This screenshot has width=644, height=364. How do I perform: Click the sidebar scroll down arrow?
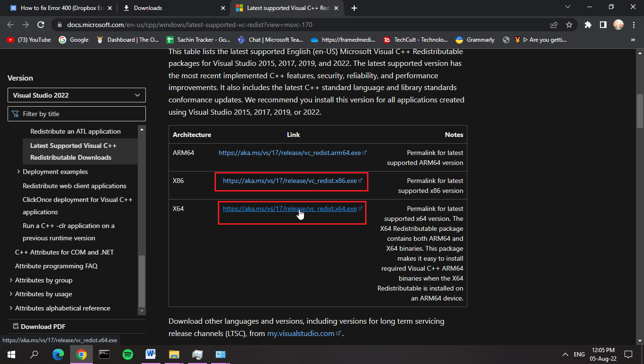pyautogui.click(x=142, y=311)
